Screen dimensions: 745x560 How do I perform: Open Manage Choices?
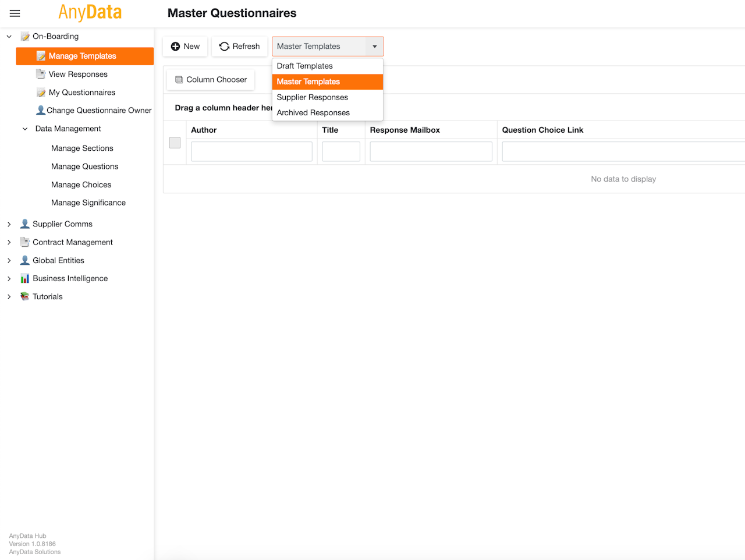click(81, 185)
